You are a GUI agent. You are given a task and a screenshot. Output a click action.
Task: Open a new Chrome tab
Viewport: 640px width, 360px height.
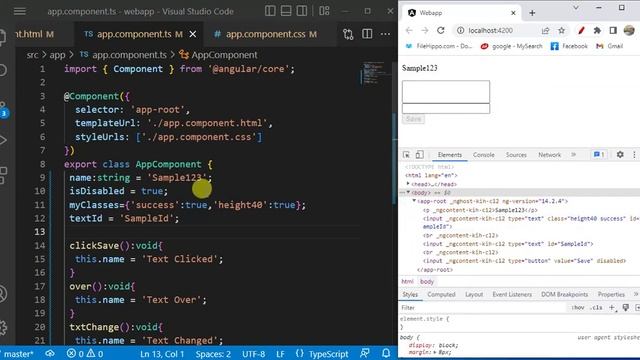[x=532, y=13]
